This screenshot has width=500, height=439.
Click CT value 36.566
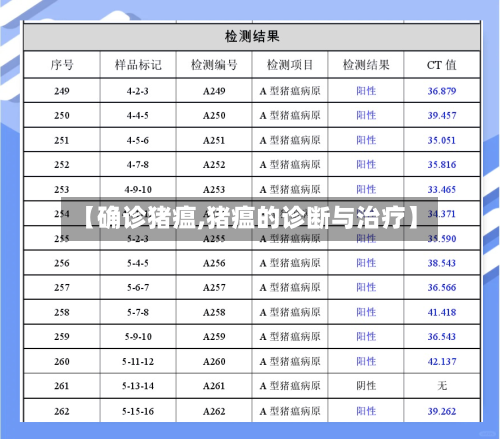(x=442, y=287)
